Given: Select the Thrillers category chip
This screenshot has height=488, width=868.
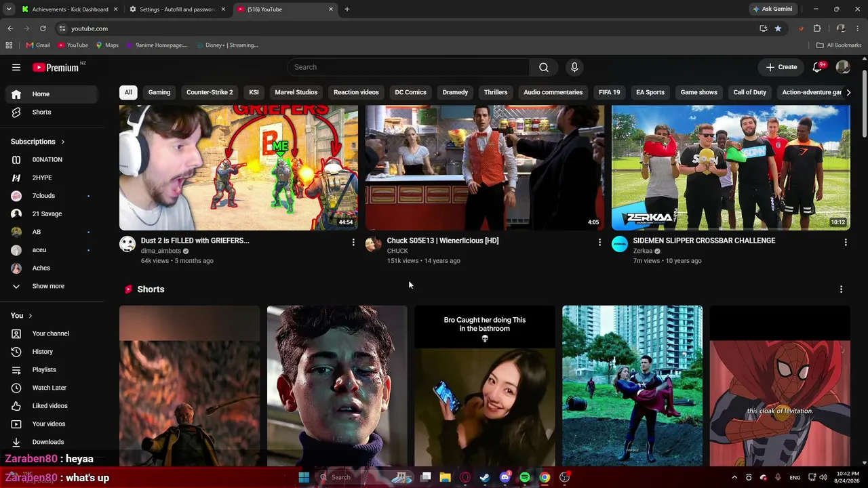Looking at the screenshot, I should click(496, 92).
